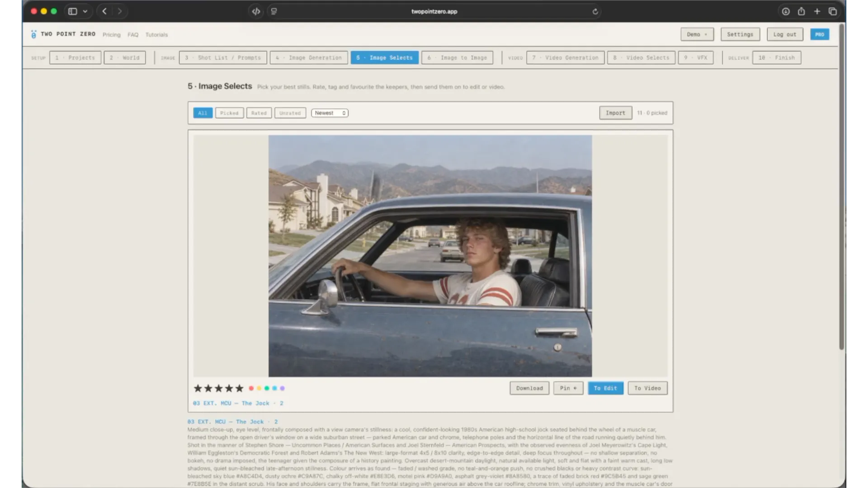Tag image with the green color dot
868x488 pixels.
[x=267, y=388]
